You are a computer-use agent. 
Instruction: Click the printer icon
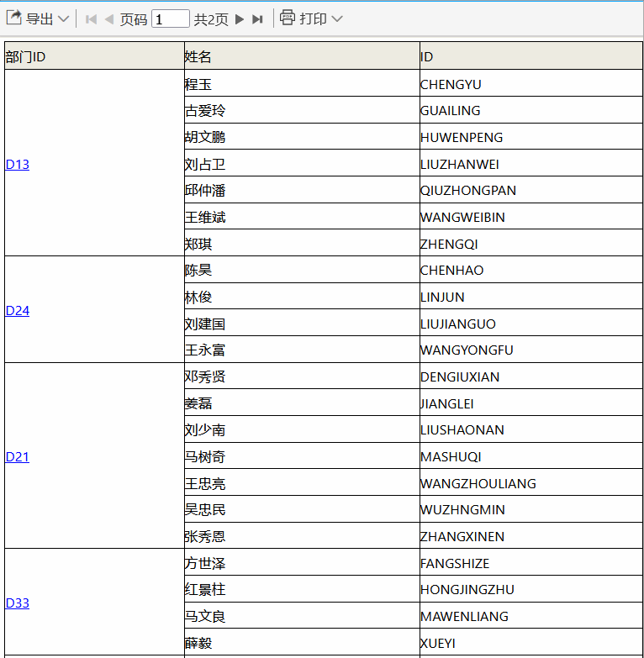288,18
